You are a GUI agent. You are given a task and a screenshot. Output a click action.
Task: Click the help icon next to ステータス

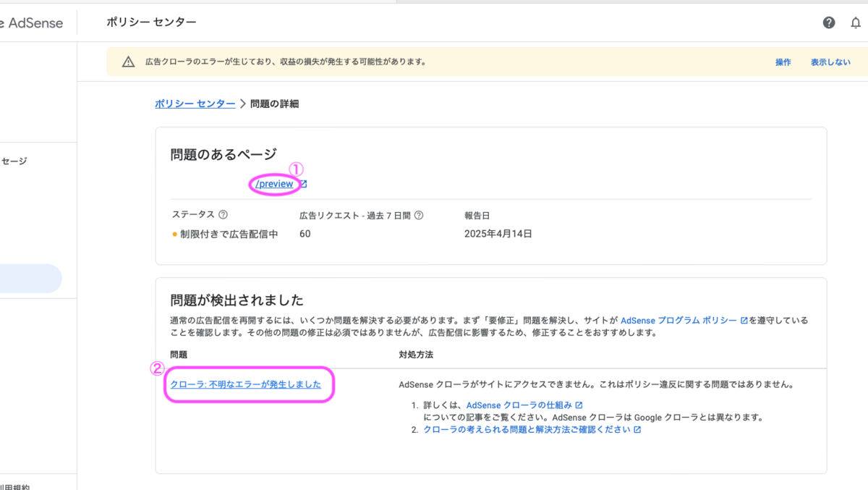click(223, 215)
